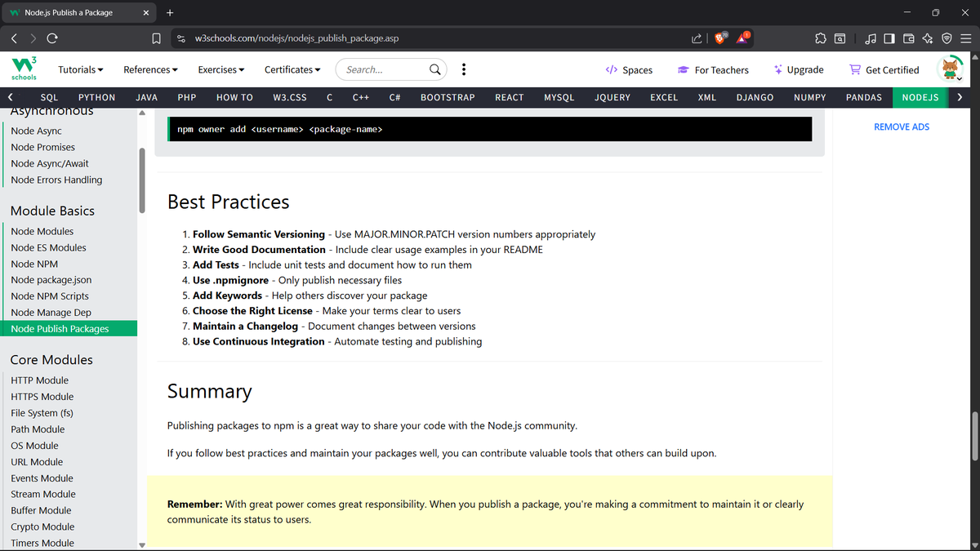Go back with the browser back arrow
This screenshot has width=980, height=551.
14,38
